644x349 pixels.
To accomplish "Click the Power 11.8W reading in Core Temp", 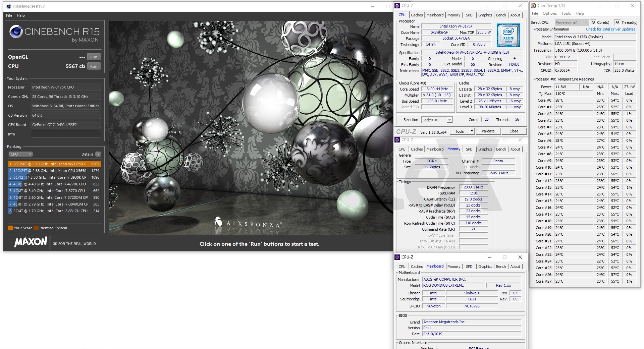I will [x=566, y=87].
